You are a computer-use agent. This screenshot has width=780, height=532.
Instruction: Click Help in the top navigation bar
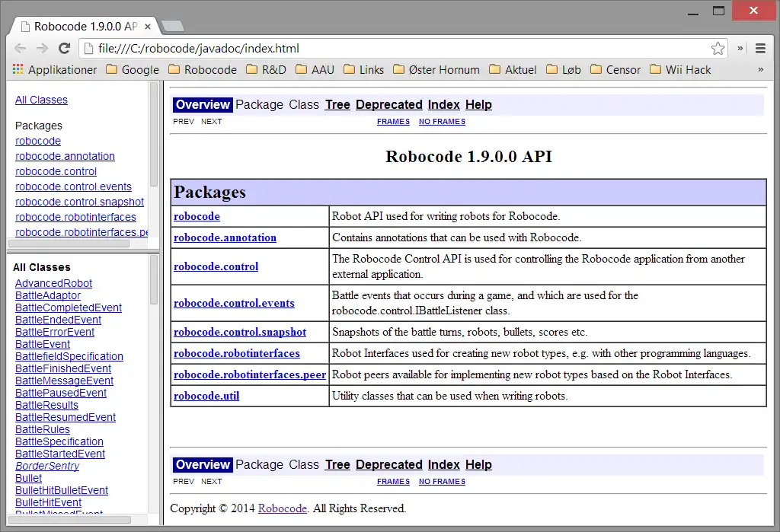(x=478, y=105)
